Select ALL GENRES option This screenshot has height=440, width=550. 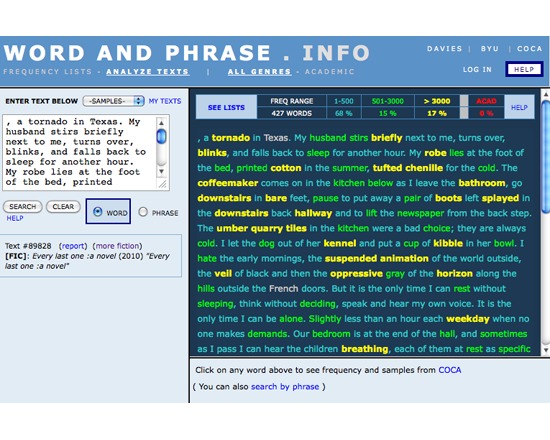[259, 72]
